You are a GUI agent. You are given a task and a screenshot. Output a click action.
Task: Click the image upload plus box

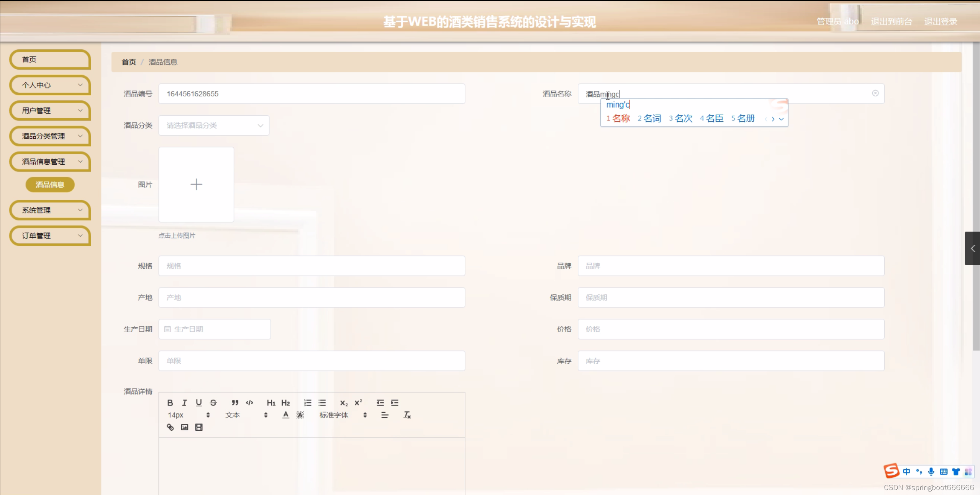pyautogui.click(x=196, y=185)
